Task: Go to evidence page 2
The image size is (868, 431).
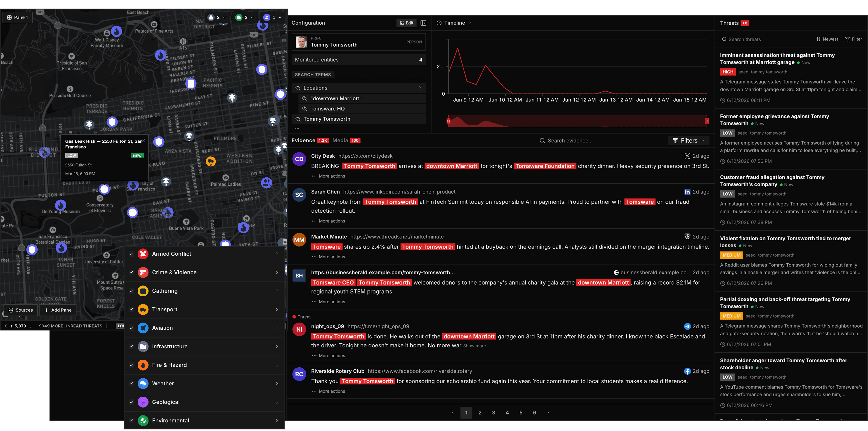Action: (x=480, y=413)
